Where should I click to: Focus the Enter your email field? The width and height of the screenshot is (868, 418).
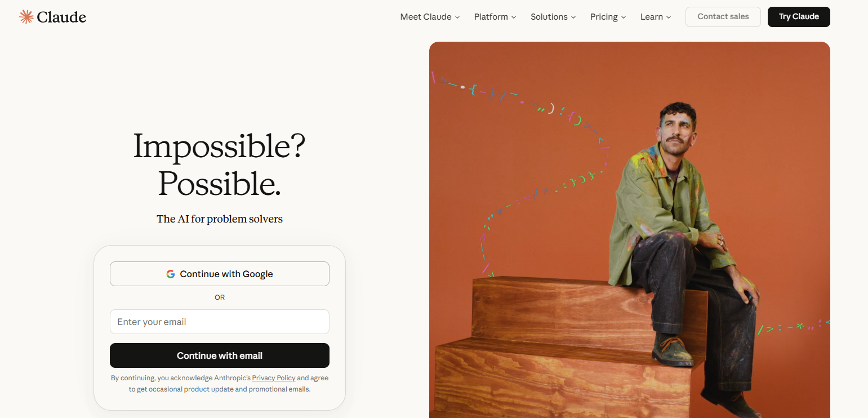[x=220, y=322]
